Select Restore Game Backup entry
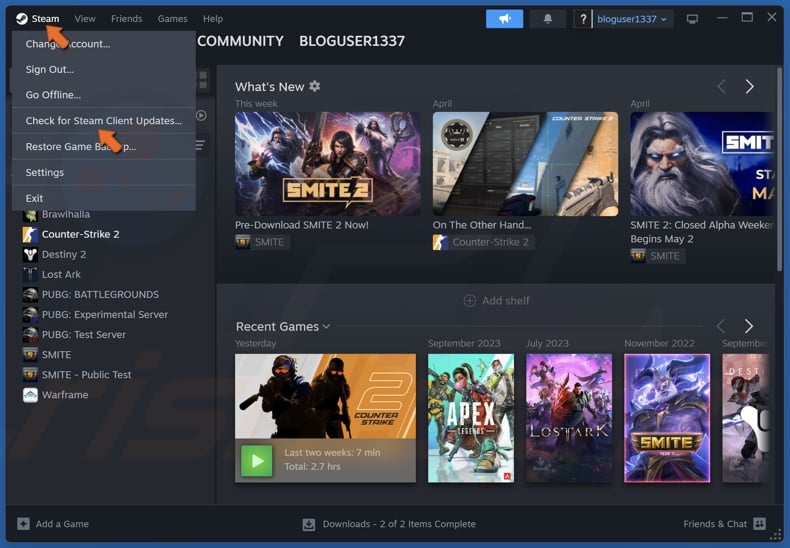 pos(104,147)
